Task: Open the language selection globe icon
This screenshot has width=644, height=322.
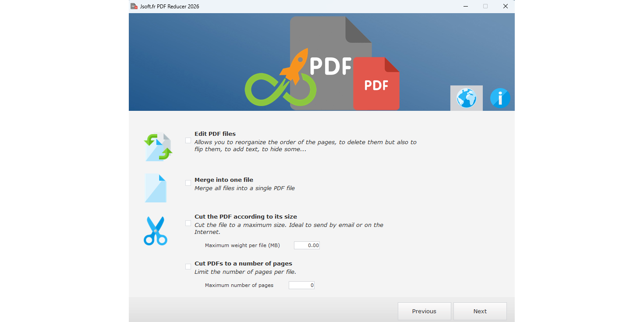Action: [466, 98]
